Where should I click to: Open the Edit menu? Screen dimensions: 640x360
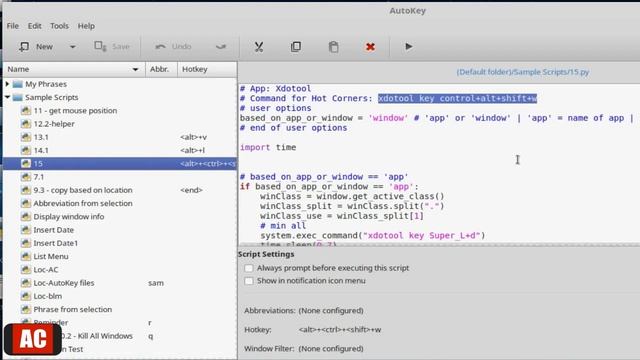[34, 26]
